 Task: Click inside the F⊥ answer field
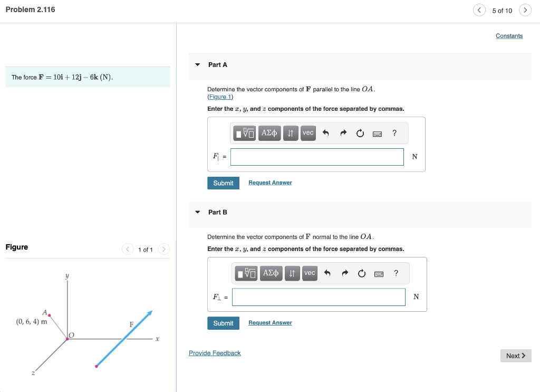pyautogui.click(x=319, y=297)
